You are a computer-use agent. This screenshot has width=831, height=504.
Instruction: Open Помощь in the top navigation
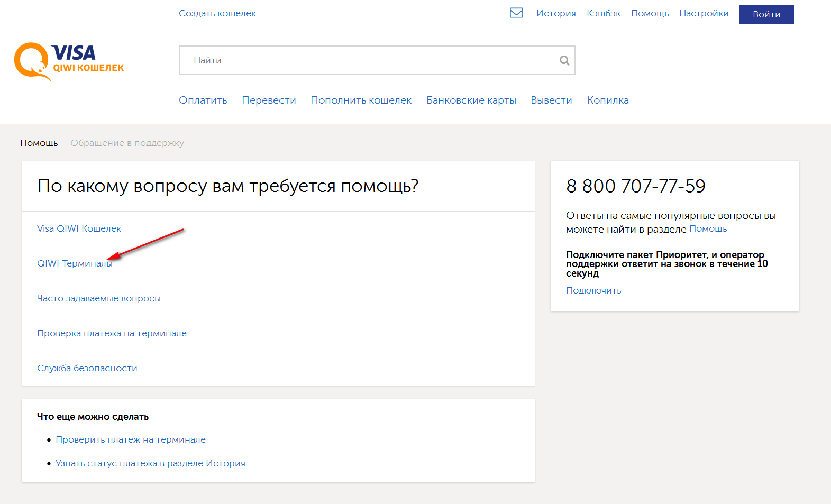point(650,13)
